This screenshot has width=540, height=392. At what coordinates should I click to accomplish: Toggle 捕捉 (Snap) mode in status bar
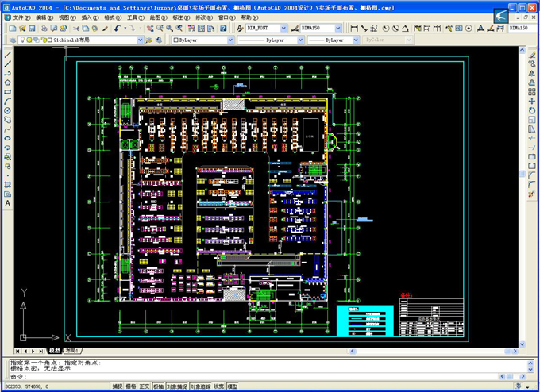tap(118, 386)
